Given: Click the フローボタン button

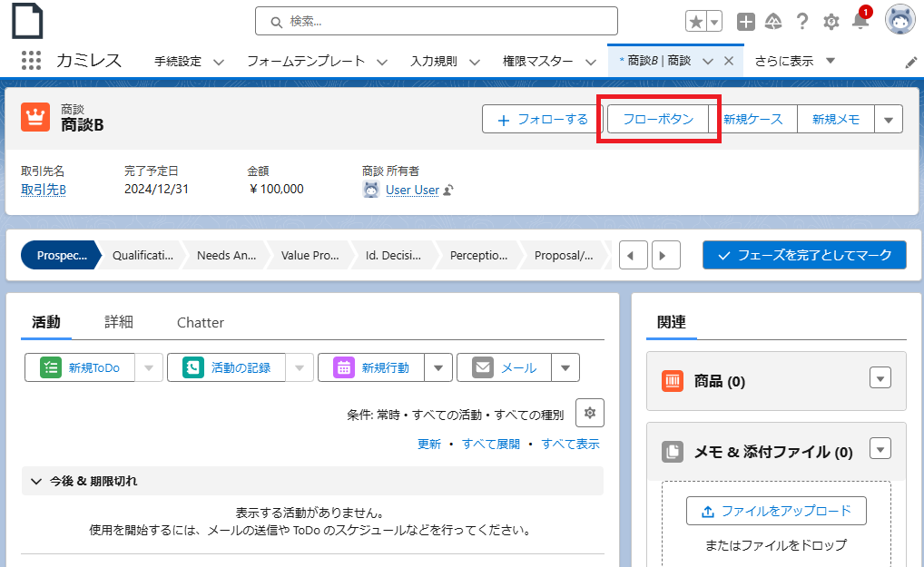Looking at the screenshot, I should tap(658, 120).
